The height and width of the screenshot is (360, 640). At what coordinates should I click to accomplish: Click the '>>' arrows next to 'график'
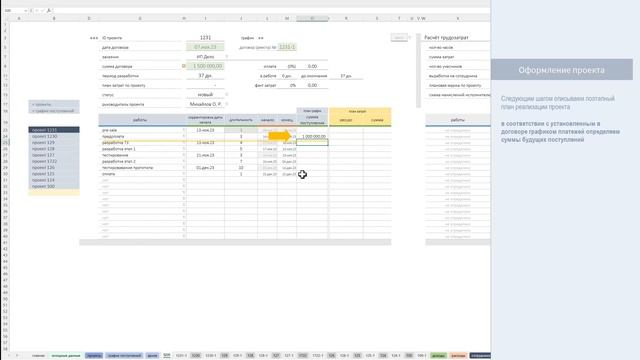pos(261,38)
